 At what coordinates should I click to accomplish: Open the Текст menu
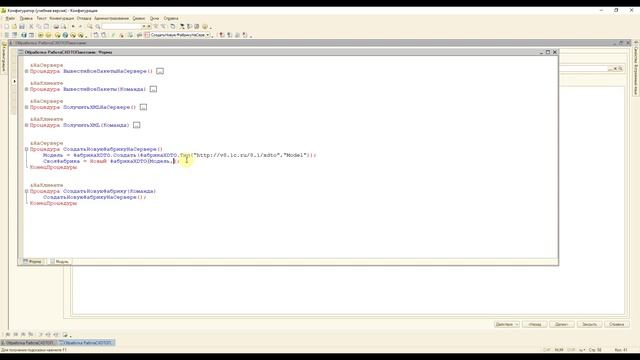pos(41,18)
